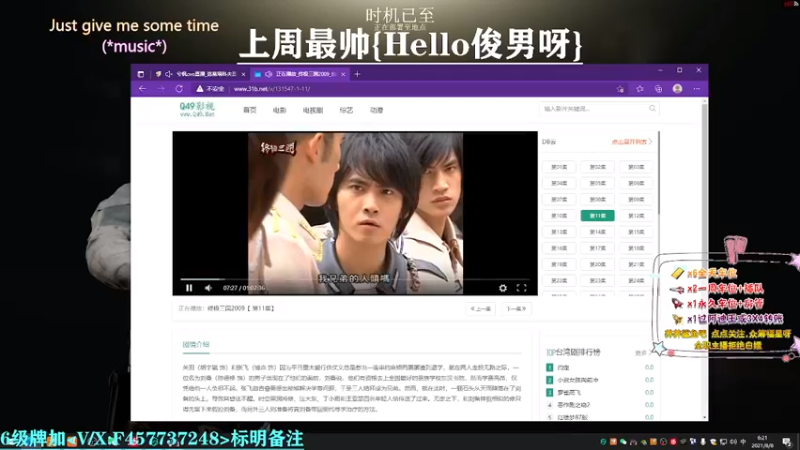Open Windows notification center
The width and height of the screenshot is (800, 450).
[787, 442]
